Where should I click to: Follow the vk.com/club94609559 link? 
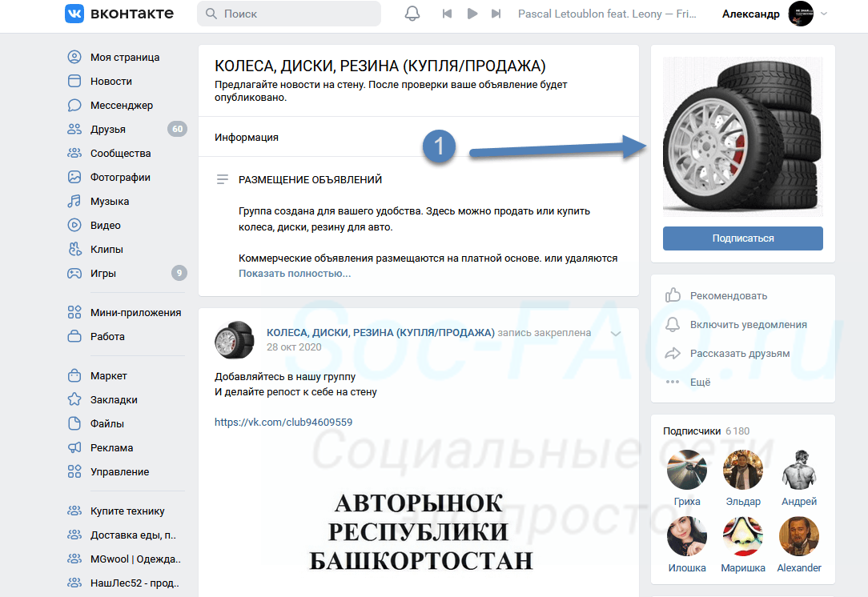(x=283, y=422)
